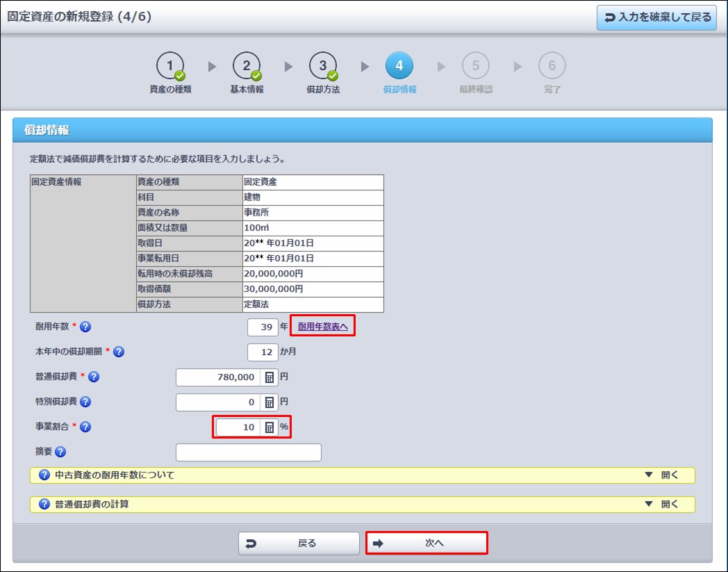This screenshot has width=728, height=572.
Task: Click the 償却情報 section header
Action: (362, 130)
